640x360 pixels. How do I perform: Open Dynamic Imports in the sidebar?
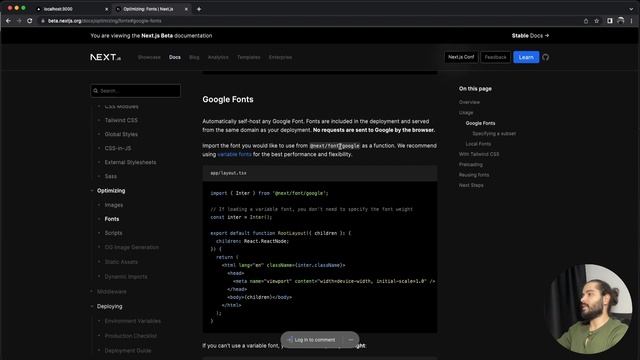coord(126,276)
